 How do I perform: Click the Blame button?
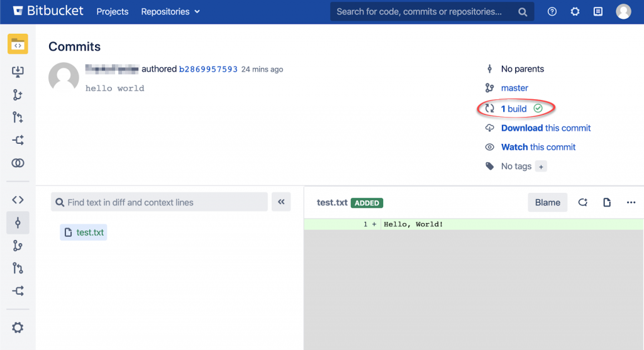(x=547, y=202)
